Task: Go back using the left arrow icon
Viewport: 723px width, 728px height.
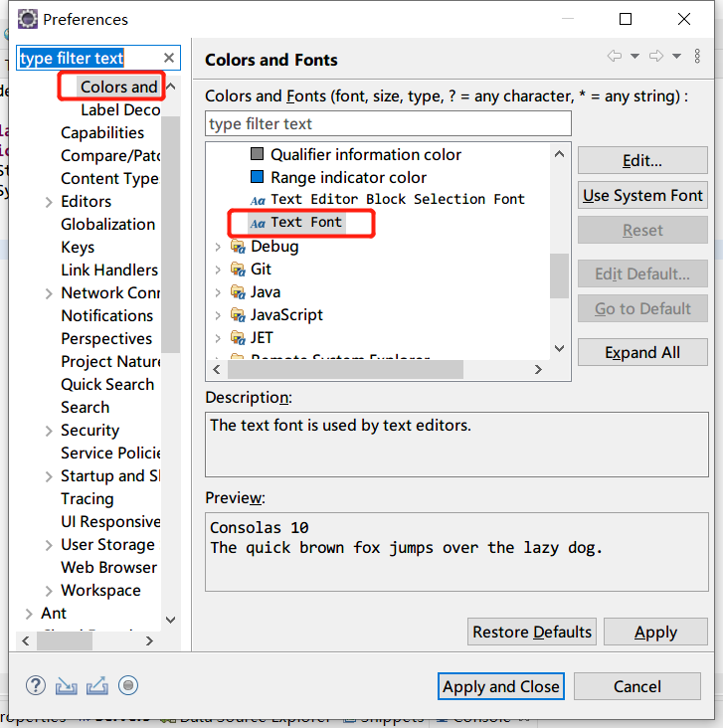Action: pos(615,57)
